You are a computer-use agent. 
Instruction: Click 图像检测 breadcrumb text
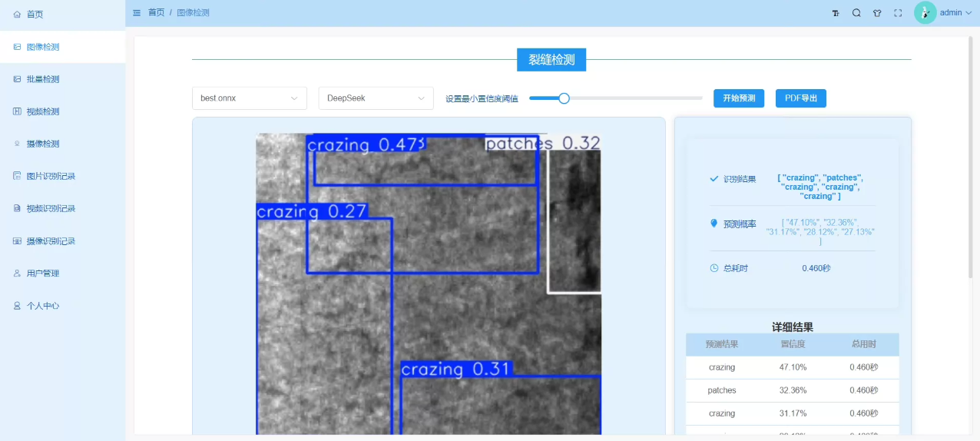(x=193, y=13)
